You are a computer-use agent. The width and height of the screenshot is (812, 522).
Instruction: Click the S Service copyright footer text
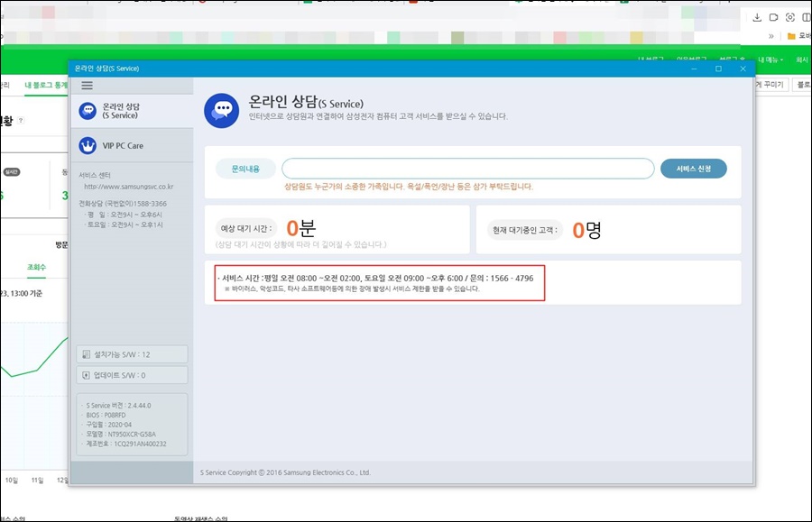[x=285, y=472]
